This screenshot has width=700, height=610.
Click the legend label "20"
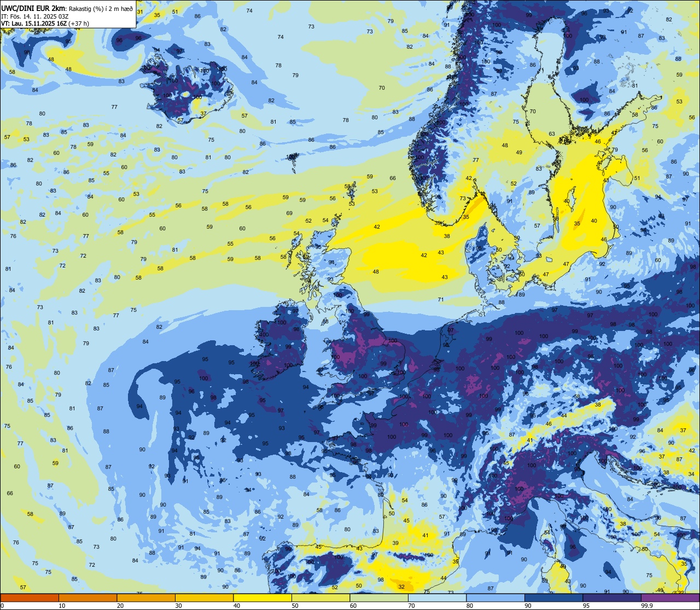(x=120, y=606)
